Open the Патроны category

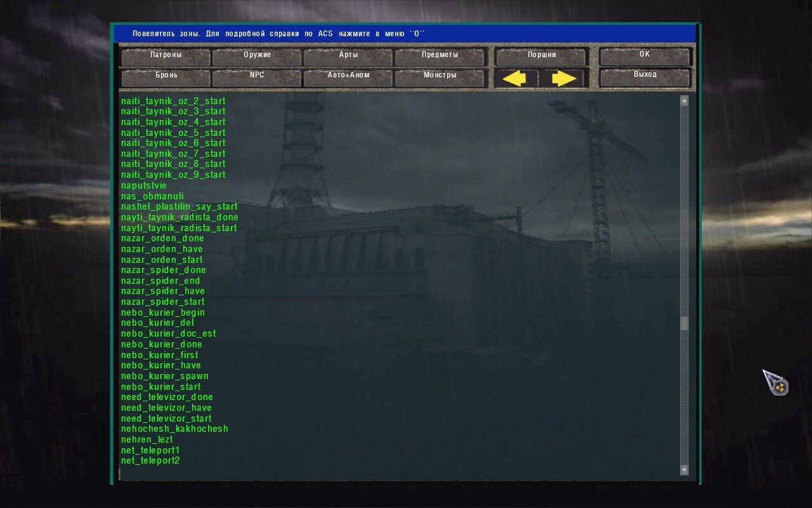pos(166,55)
